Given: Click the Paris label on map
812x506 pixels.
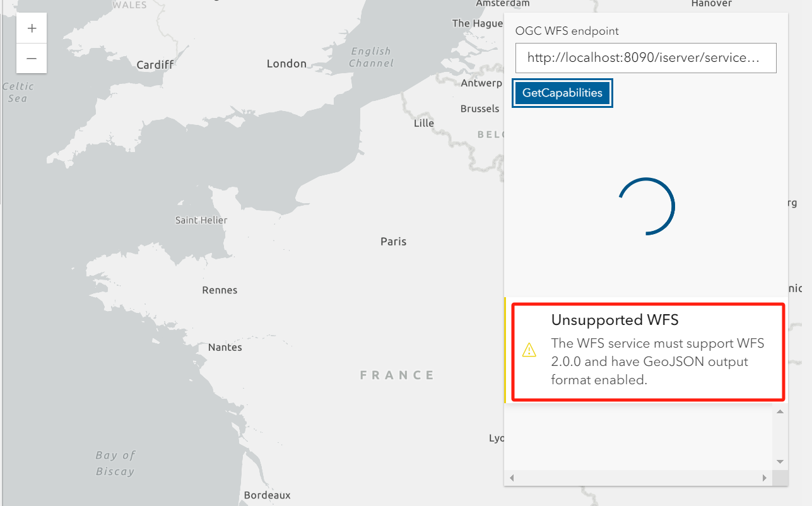Looking at the screenshot, I should (393, 242).
